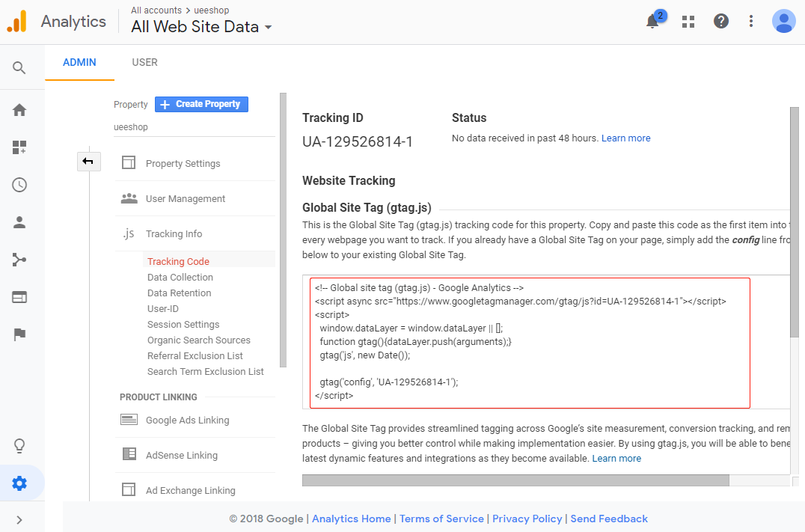
Task: Click the search icon in sidebar
Action: coord(19,68)
